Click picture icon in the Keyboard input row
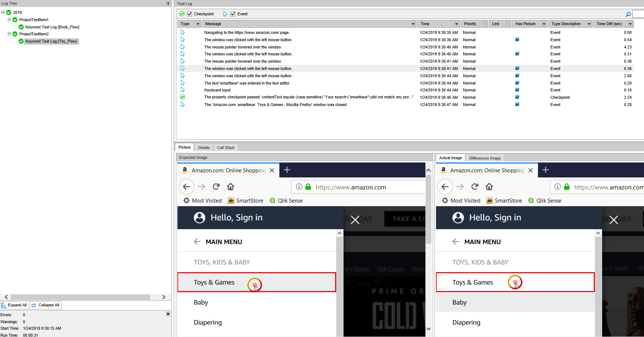This screenshot has width=644, height=337. tap(517, 90)
